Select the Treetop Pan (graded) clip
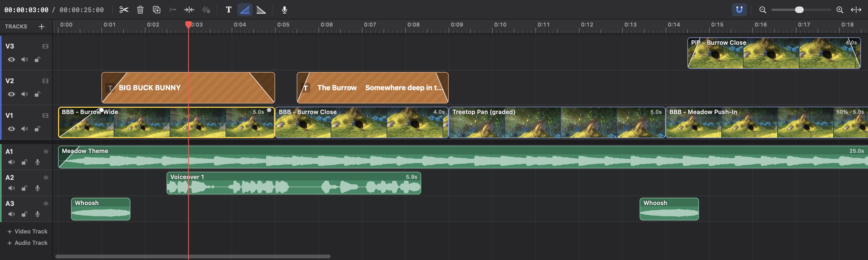868x260 pixels. tap(557, 122)
